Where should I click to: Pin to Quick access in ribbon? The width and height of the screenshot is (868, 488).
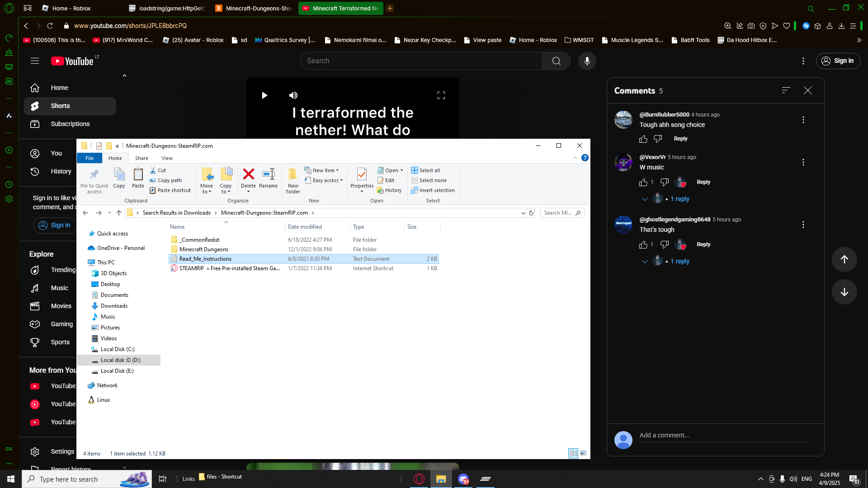(x=94, y=181)
